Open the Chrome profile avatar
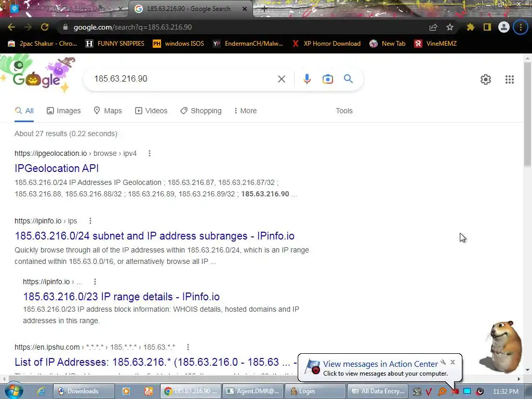 pyautogui.click(x=504, y=27)
